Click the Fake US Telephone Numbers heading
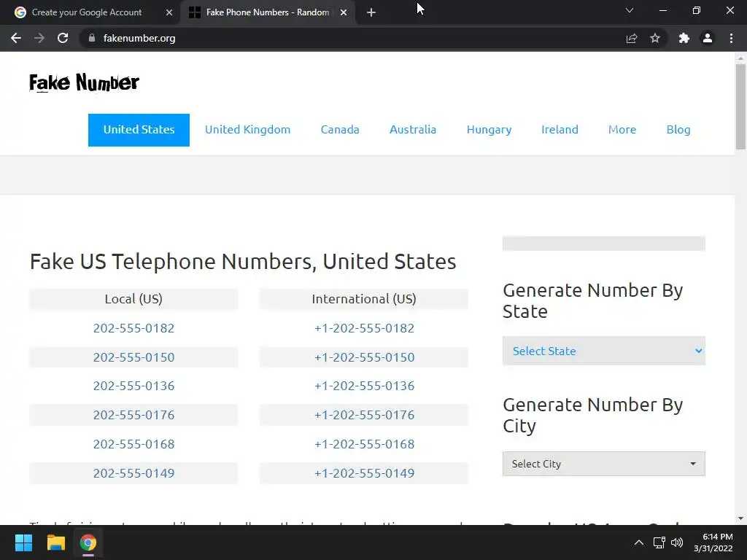The height and width of the screenshot is (560, 747). 243,262
